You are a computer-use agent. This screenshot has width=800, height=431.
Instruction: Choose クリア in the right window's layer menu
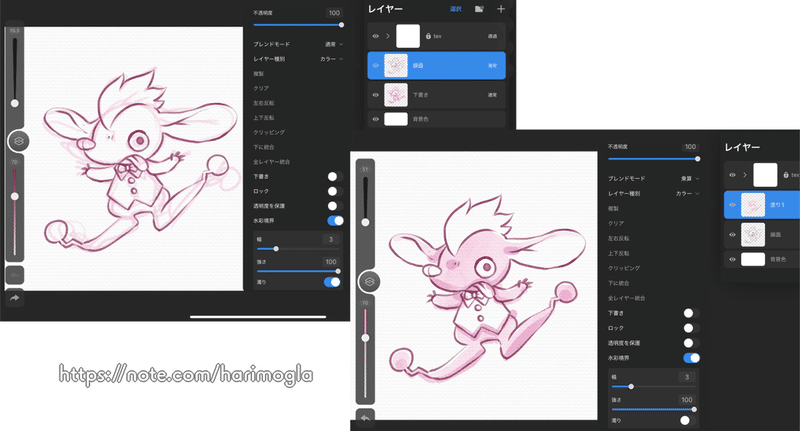click(616, 223)
